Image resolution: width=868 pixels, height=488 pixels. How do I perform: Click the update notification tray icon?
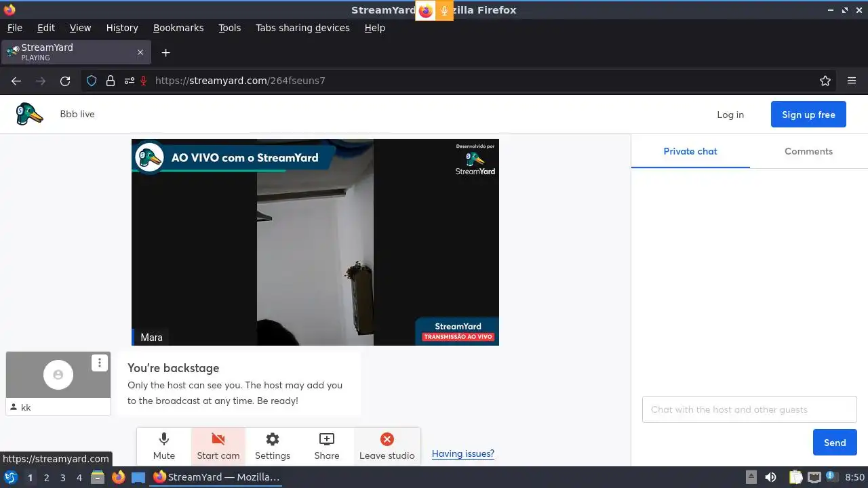point(831,477)
